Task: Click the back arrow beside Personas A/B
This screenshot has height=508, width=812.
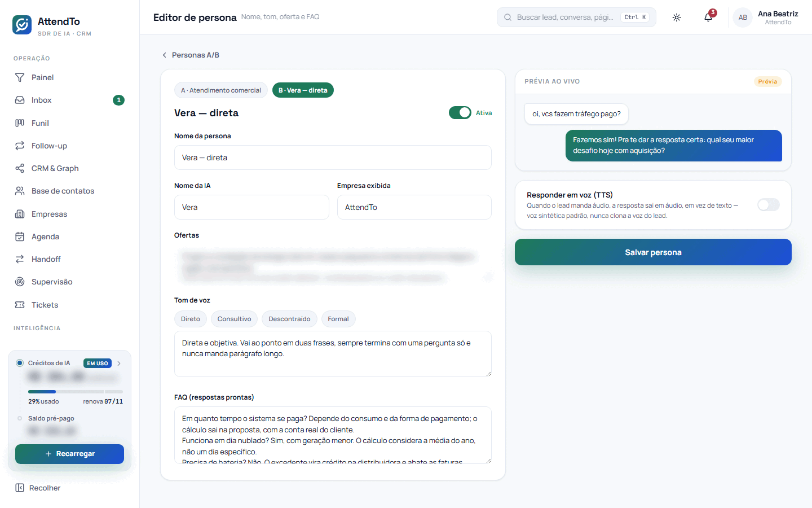Action: 164,55
